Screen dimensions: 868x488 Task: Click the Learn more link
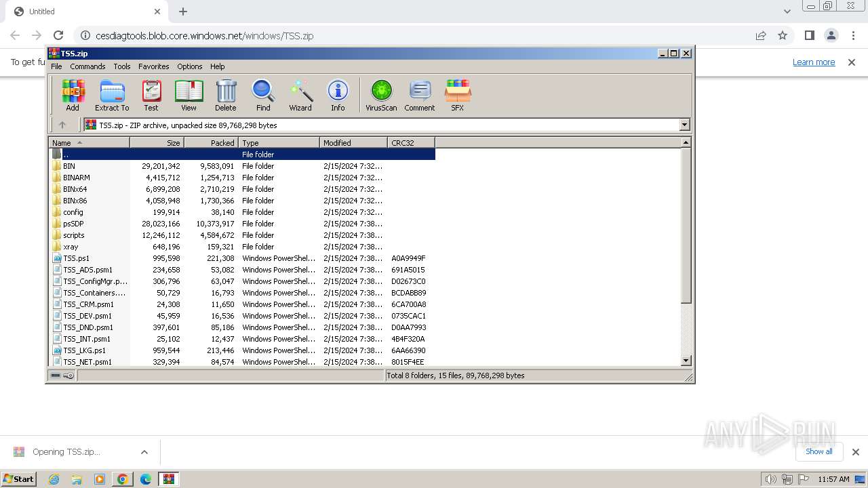[814, 62]
